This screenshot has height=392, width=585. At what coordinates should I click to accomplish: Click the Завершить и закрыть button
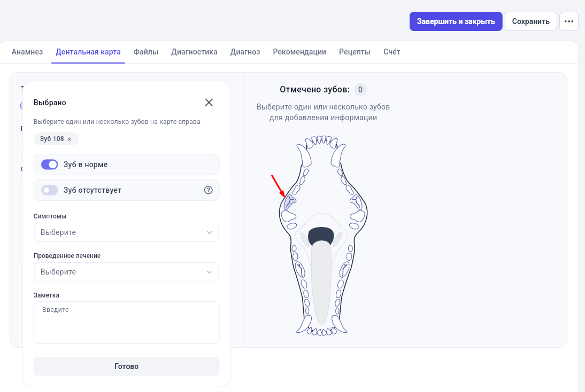[x=456, y=21]
